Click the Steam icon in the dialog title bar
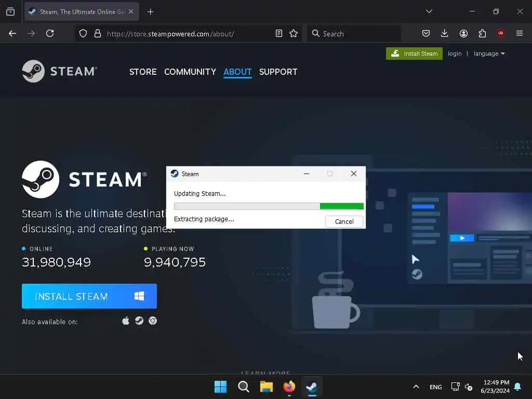532x399 pixels. [x=175, y=174]
